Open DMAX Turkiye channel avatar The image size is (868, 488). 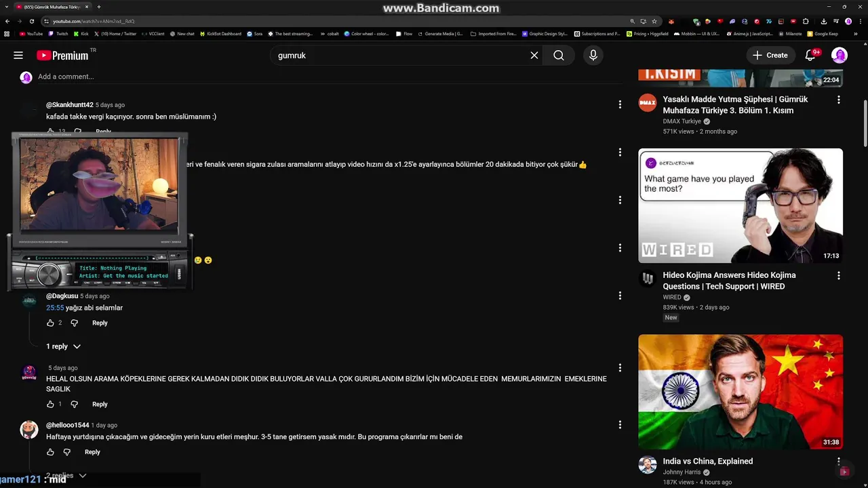[648, 103]
